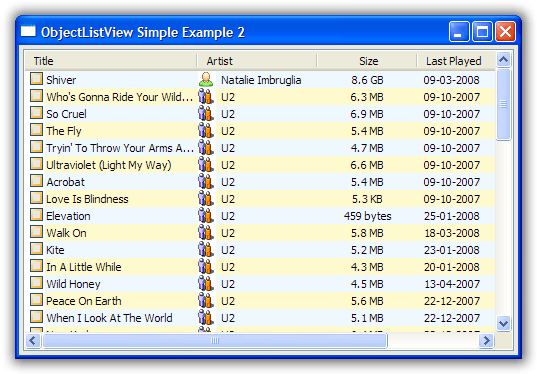Check the Wild Honey checkbox
This screenshot has height=374, width=537.
tap(36, 283)
